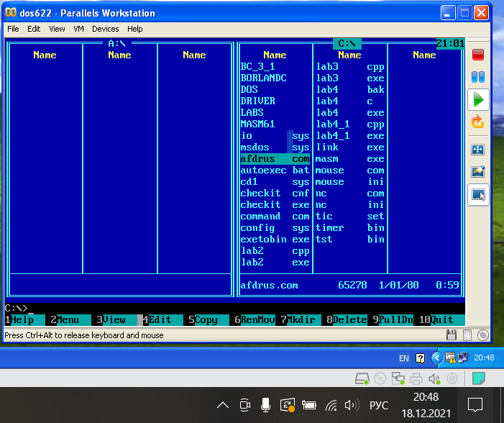This screenshot has height=423, width=504.
Task: Select the link exe file
Action: 350,147
